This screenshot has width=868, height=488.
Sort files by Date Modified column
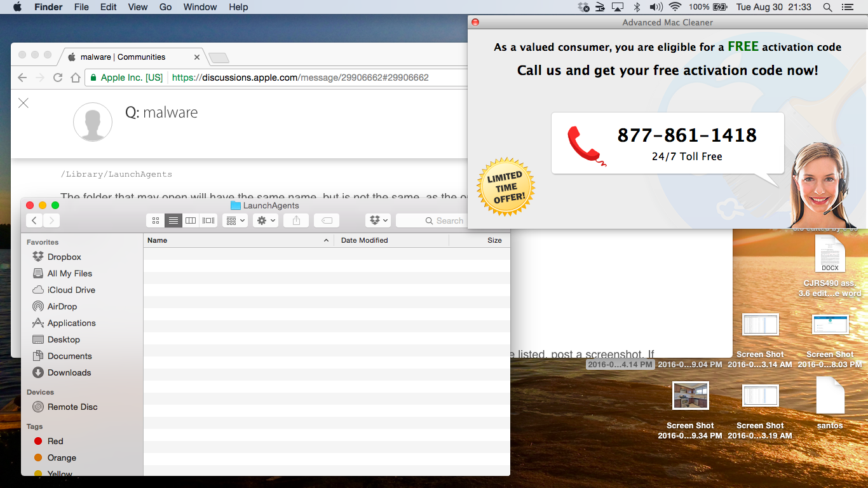[x=391, y=240]
